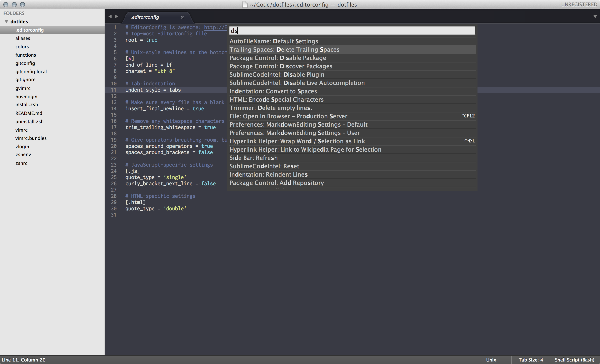Click the UNREGISTERED label in title bar

(579, 4)
